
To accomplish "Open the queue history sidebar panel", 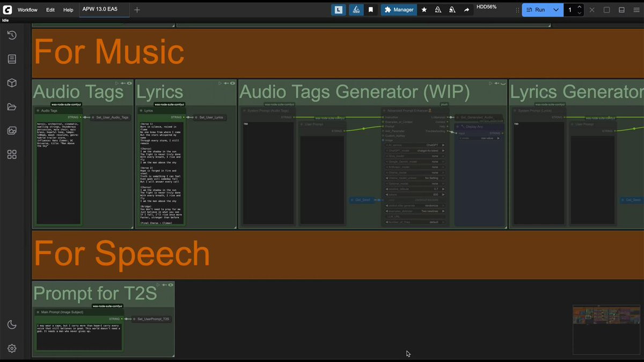I will 12,35.
